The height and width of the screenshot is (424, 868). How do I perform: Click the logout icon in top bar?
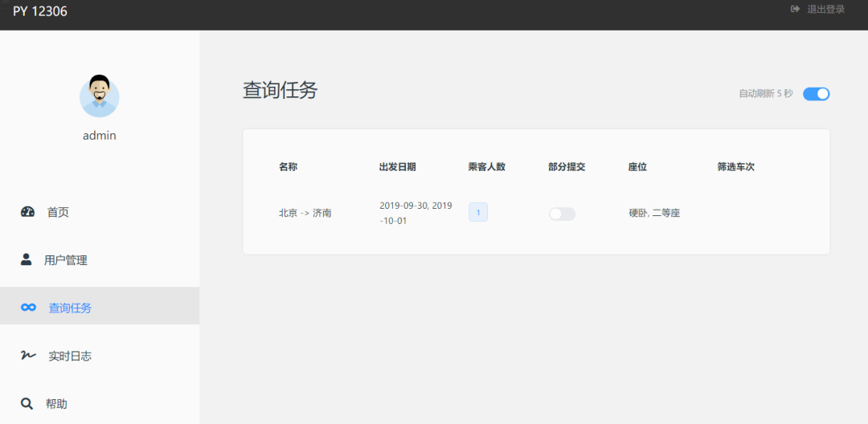click(796, 10)
